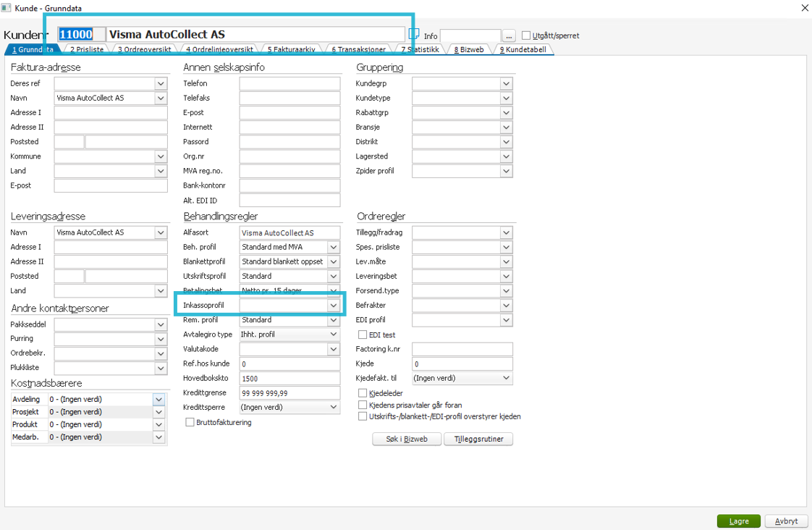
Task: Open the 5 Fakturaarkiv tab
Action: coord(292,49)
